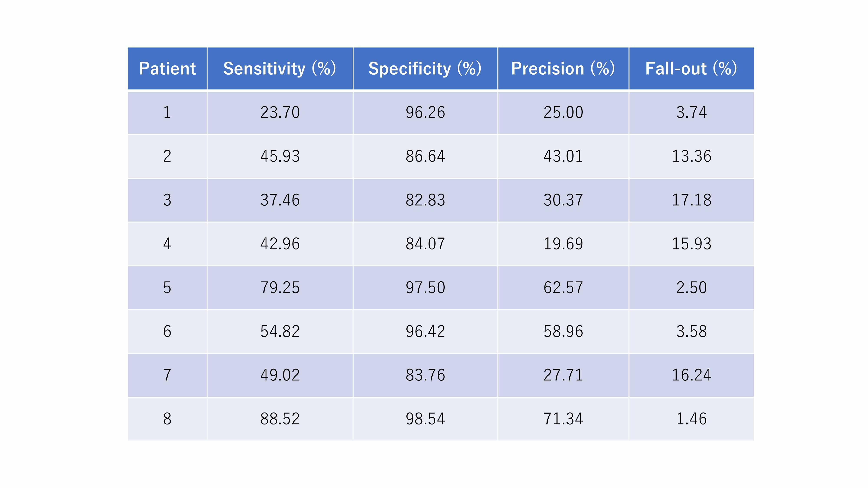Viewport: 868px width, 488px height.
Task: Select the Sensitivity (%) header cell
Action: tap(280, 69)
